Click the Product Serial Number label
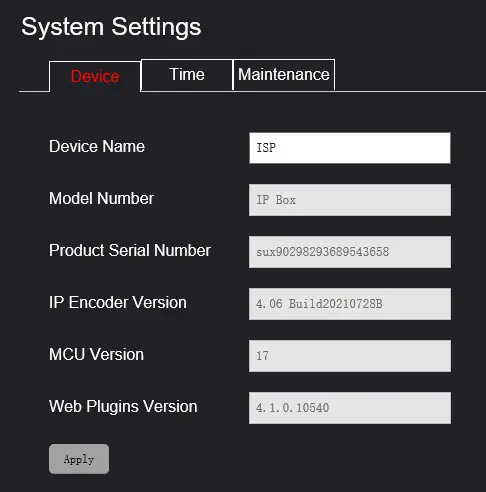The width and height of the screenshot is (486, 492). pyautogui.click(x=130, y=250)
